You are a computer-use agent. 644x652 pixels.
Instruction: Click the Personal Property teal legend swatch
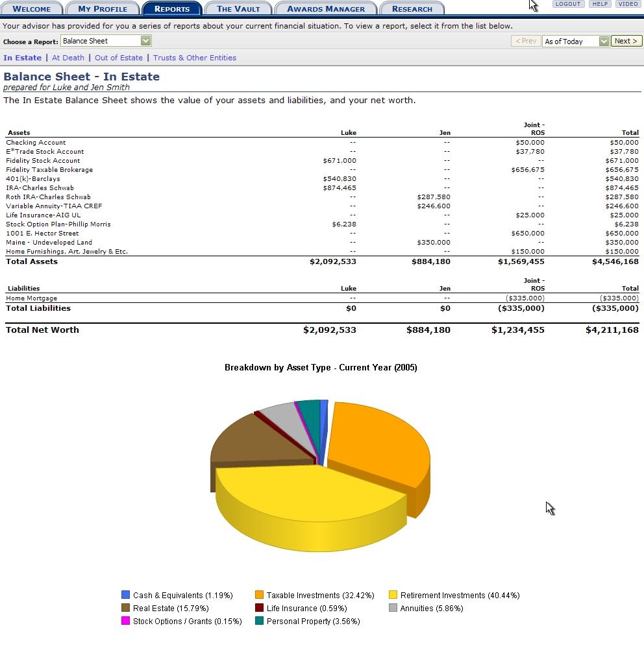pos(259,621)
